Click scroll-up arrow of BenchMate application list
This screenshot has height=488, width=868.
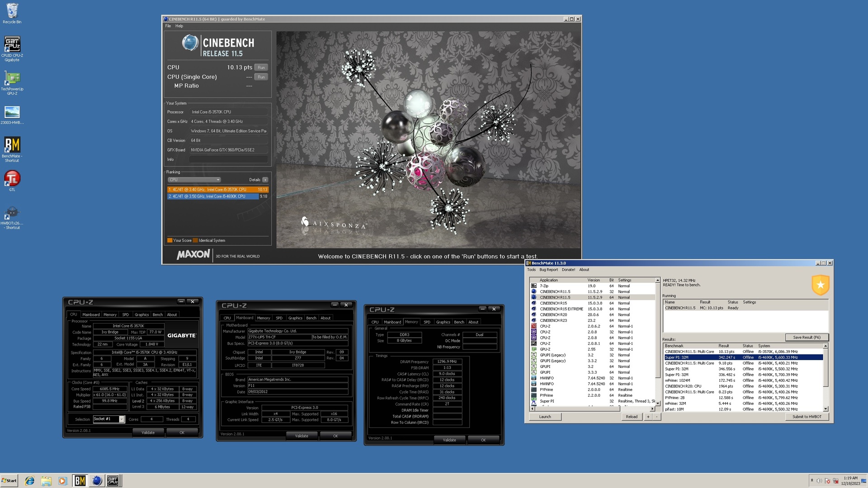657,281
